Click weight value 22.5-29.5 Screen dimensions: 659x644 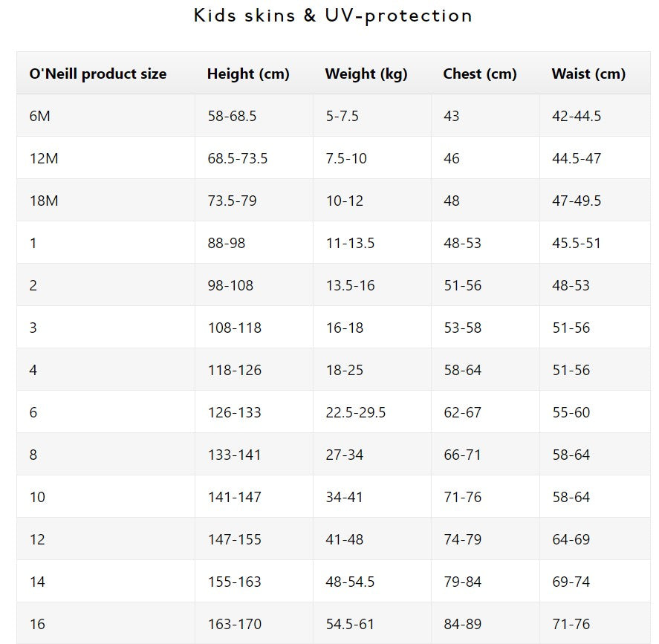[355, 412]
